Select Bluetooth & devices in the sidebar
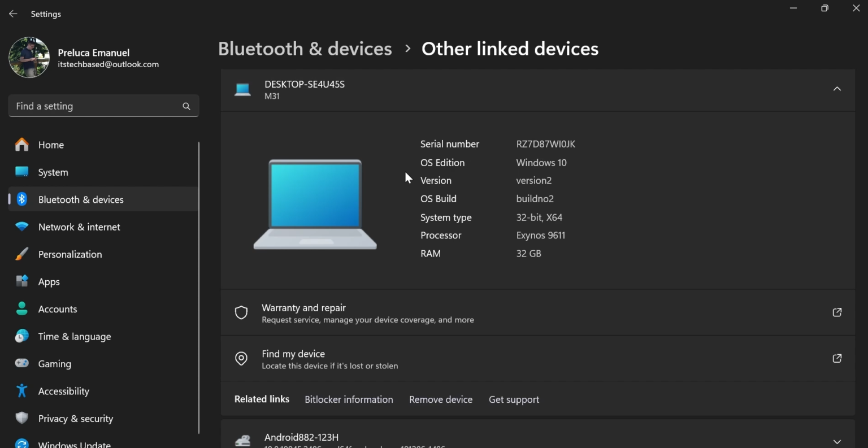This screenshot has height=448, width=868. click(103, 199)
